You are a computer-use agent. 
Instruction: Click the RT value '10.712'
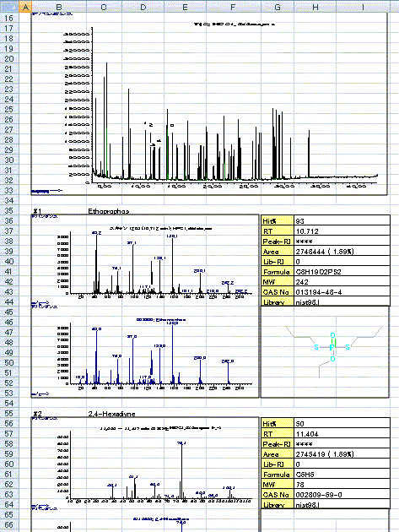click(x=342, y=231)
